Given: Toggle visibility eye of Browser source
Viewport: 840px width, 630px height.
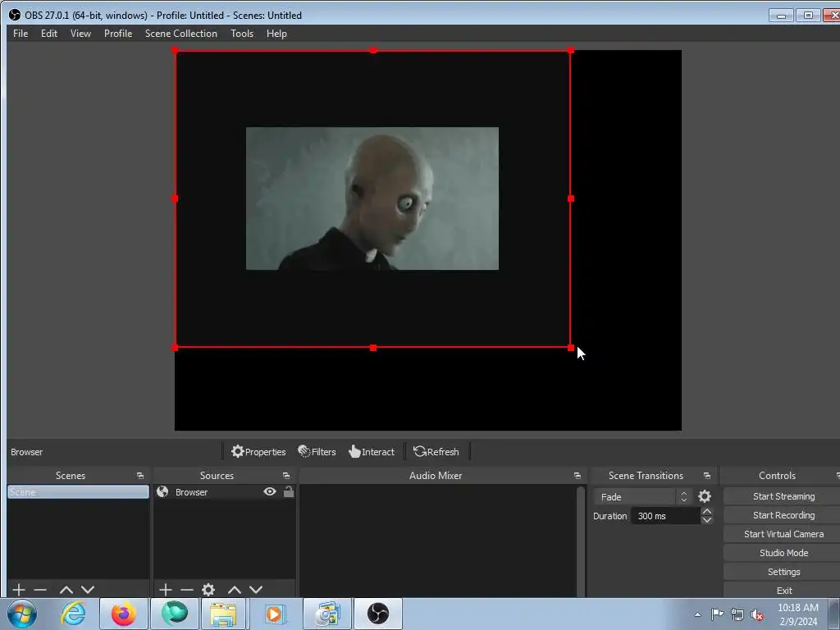Looking at the screenshot, I should (x=269, y=492).
